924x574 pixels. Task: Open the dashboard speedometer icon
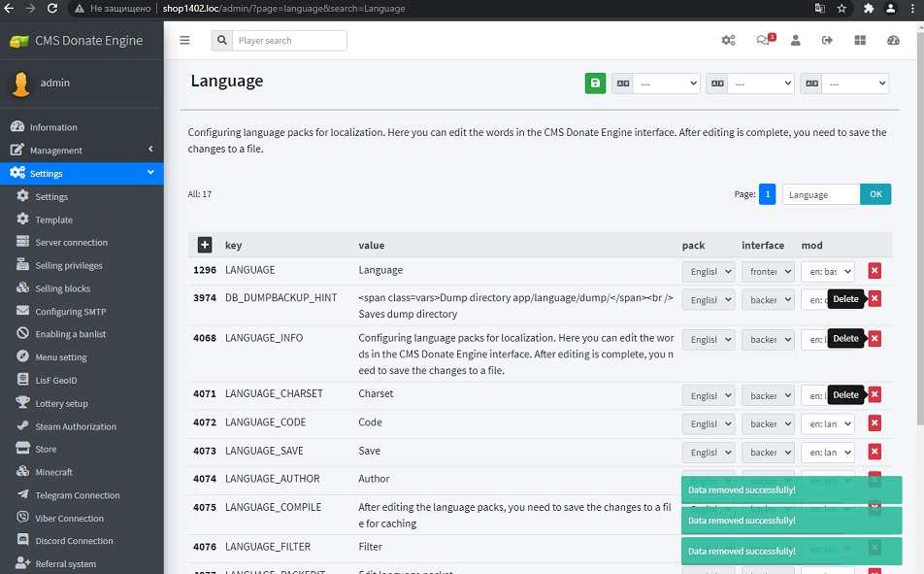point(893,41)
